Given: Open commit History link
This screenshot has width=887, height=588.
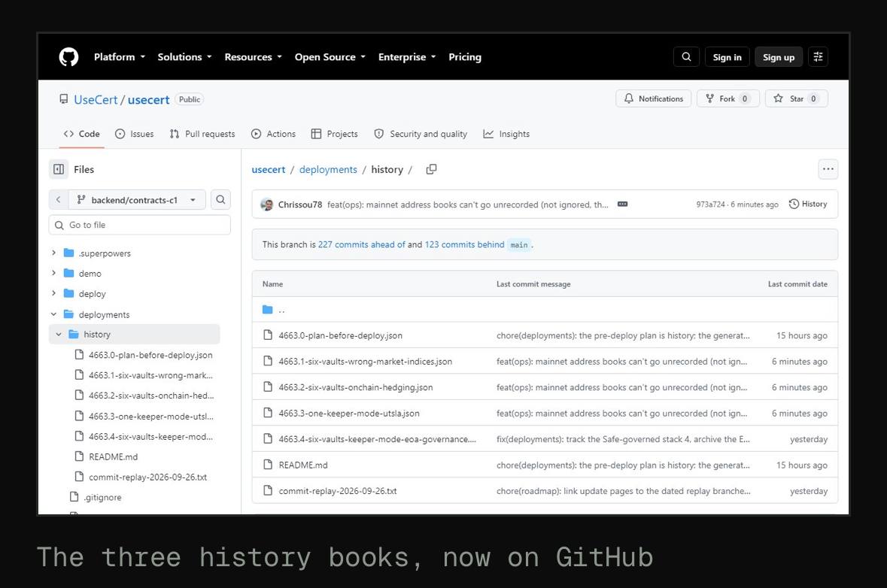Looking at the screenshot, I should 808,204.
